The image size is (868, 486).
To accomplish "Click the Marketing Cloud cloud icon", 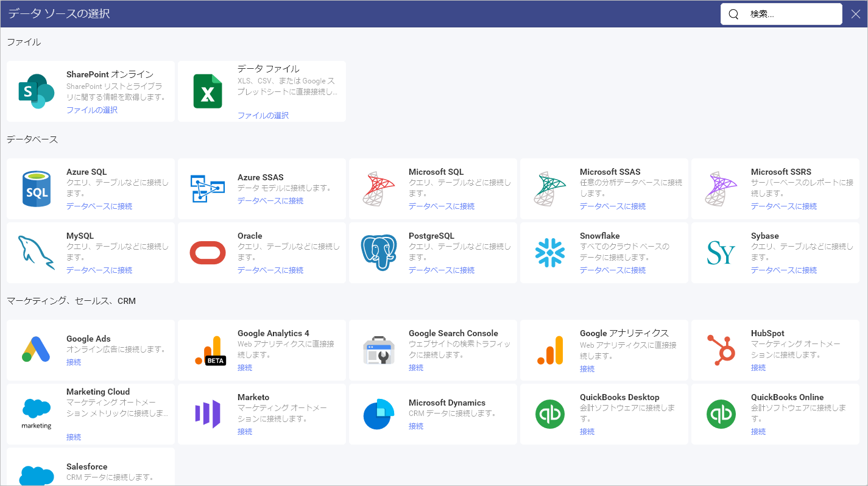I will pyautogui.click(x=37, y=414).
